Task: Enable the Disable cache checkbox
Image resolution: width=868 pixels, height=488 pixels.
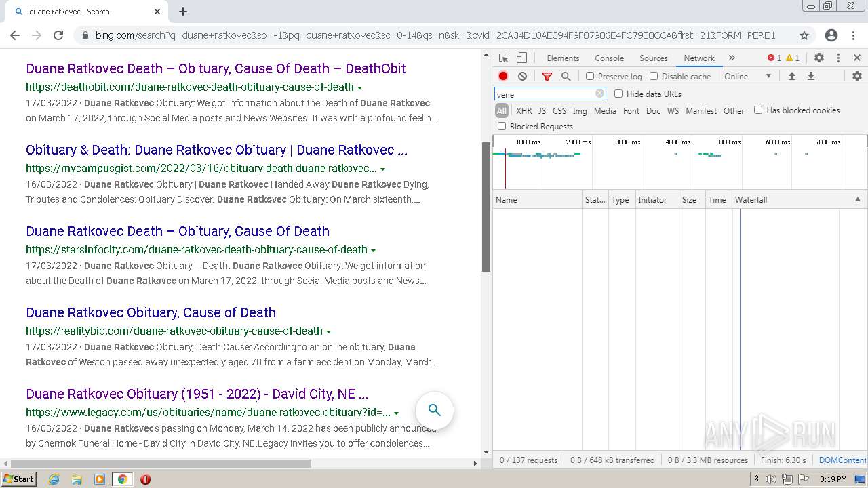Action: point(654,77)
